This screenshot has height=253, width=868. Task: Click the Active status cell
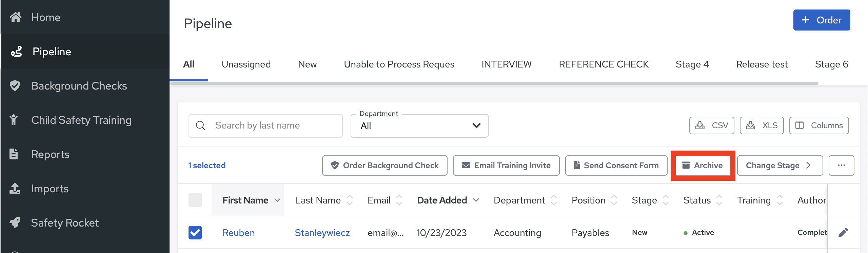(699, 233)
